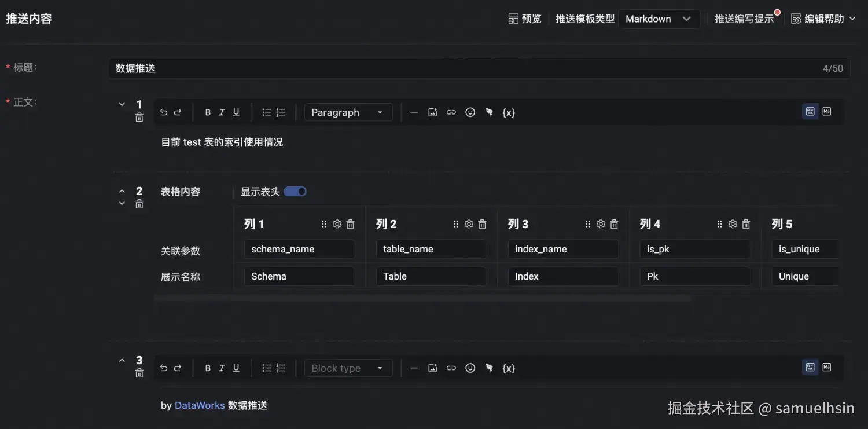
Task: Toggle italic in section 1 toolbar
Action: pos(222,112)
